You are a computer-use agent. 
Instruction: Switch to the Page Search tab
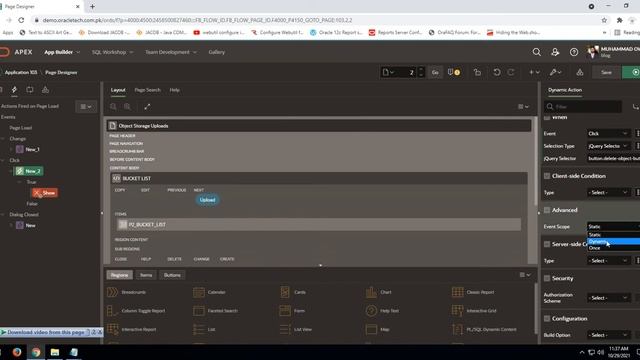click(147, 90)
